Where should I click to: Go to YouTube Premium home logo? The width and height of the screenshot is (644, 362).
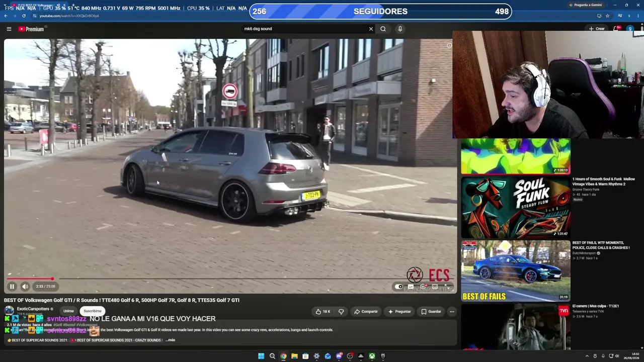31,29
